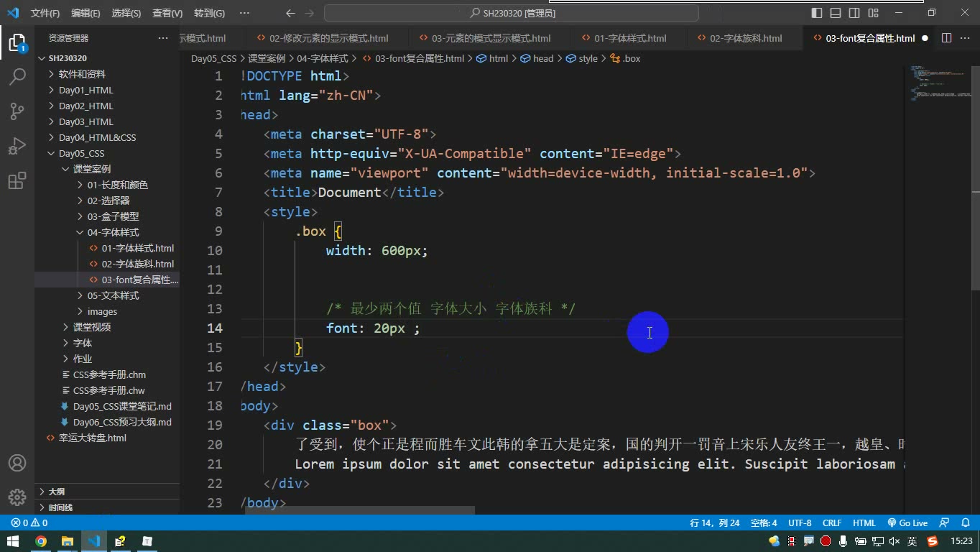Click the HTML language mode in status bar
The height and width of the screenshot is (552, 980).
pyautogui.click(x=864, y=523)
